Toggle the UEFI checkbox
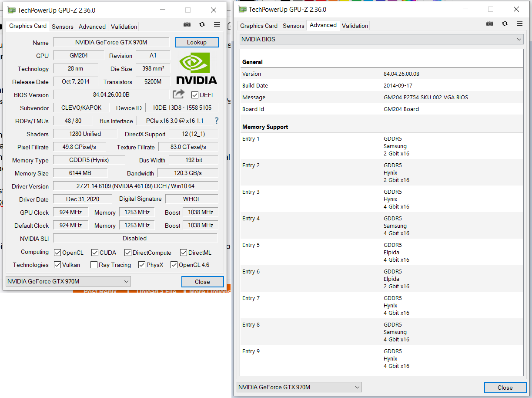Viewport: 532px width, 398px height. 195,95
